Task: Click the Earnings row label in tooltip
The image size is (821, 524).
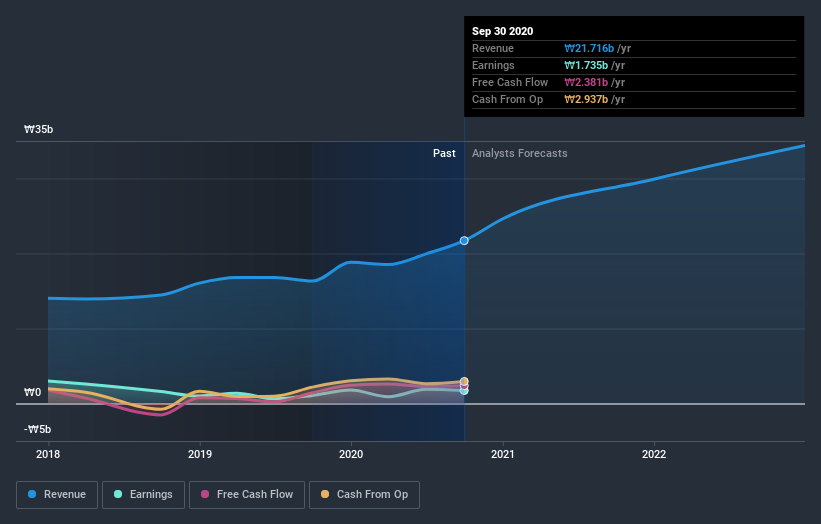Action: point(493,65)
